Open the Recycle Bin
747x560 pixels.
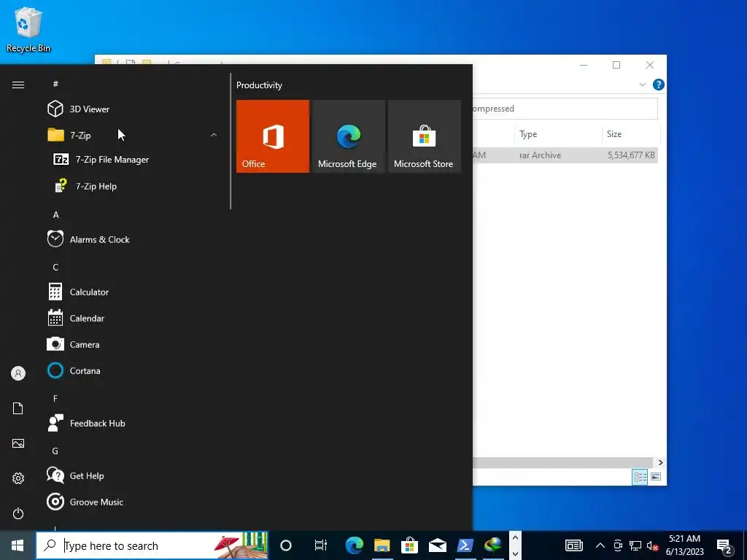(28, 29)
